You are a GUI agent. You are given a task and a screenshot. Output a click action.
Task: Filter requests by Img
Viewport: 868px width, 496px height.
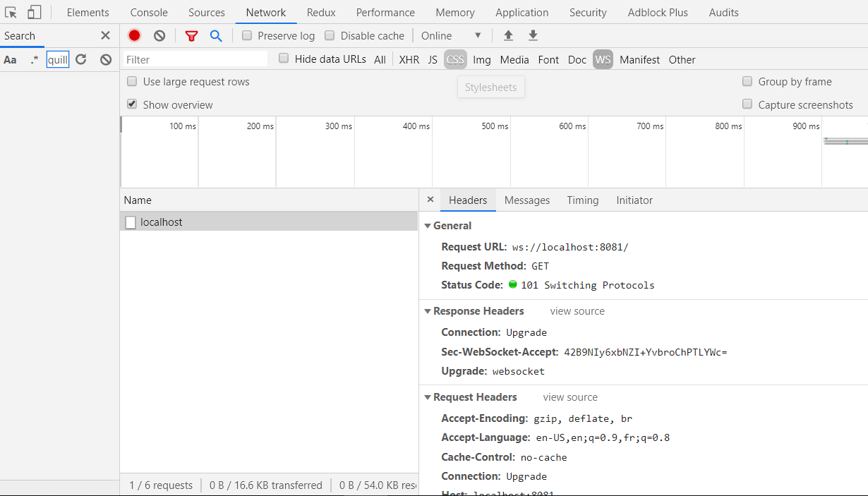click(x=482, y=60)
